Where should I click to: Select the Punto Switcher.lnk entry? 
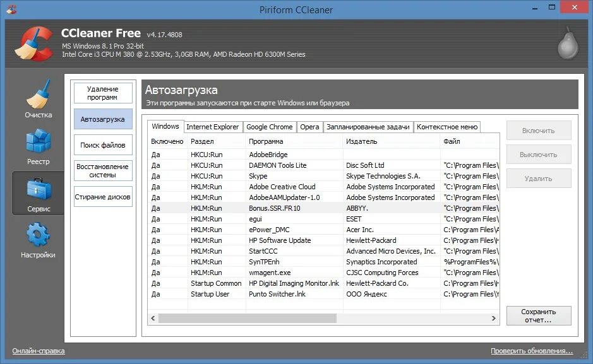coord(324,294)
